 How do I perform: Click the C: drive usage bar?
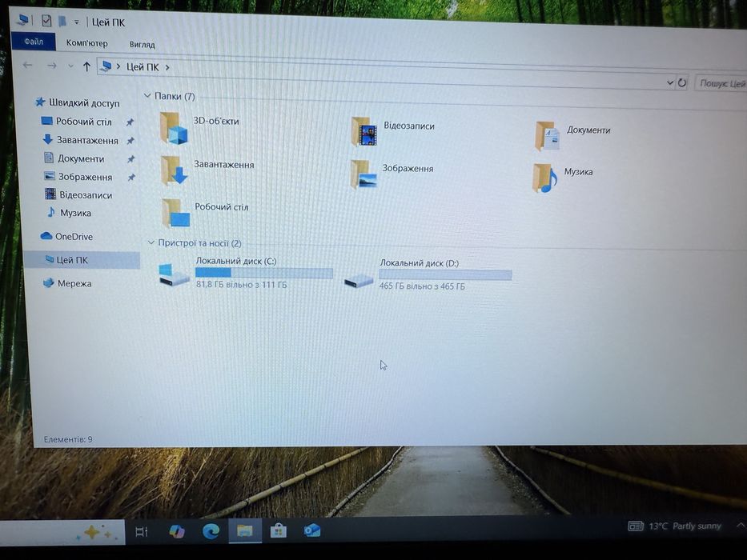point(264,273)
